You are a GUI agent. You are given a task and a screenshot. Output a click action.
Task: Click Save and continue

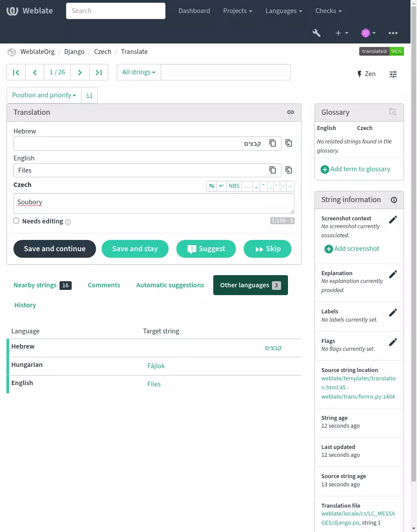click(55, 249)
